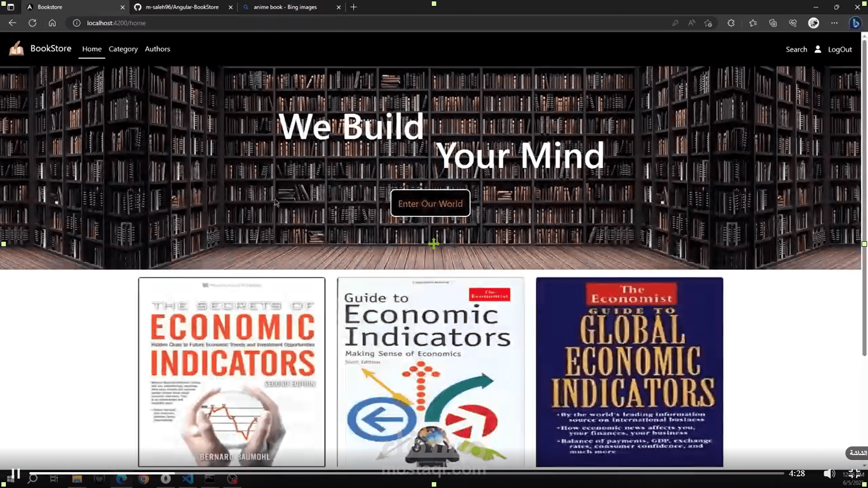The image size is (868, 488).
Task: Refresh the page with the reload icon
Action: (x=32, y=23)
